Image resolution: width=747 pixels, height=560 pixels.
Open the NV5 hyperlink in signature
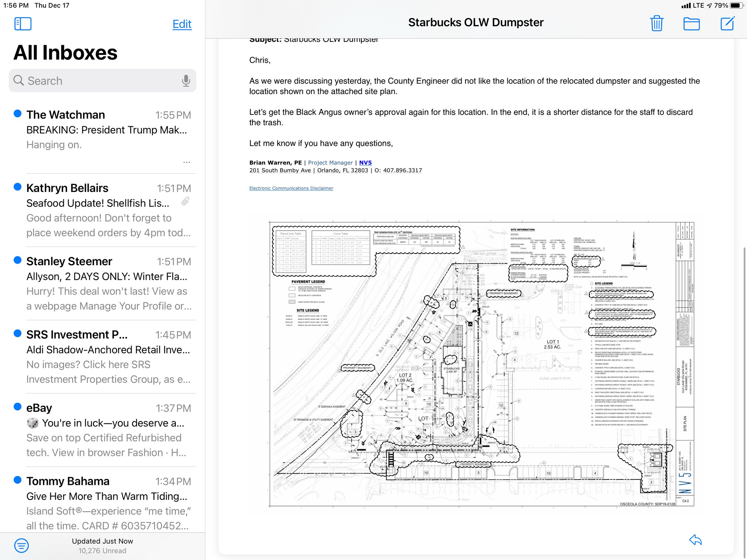click(365, 163)
